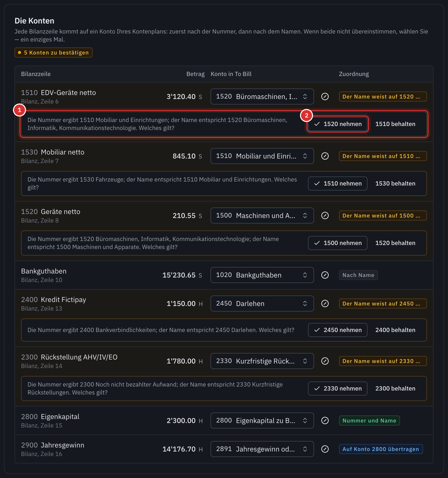Viewport: 448px width, 478px height.
Task: Open the 1510 Mobiliar und Einri... account dropdown
Action: point(262,156)
